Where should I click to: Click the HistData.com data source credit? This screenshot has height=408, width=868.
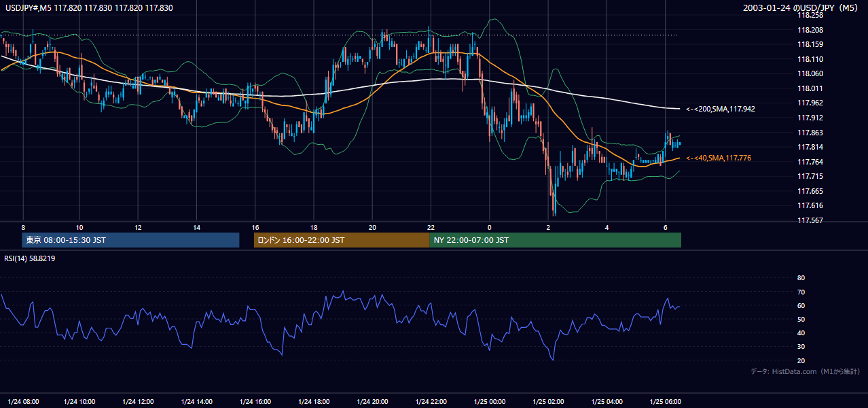pyautogui.click(x=806, y=371)
